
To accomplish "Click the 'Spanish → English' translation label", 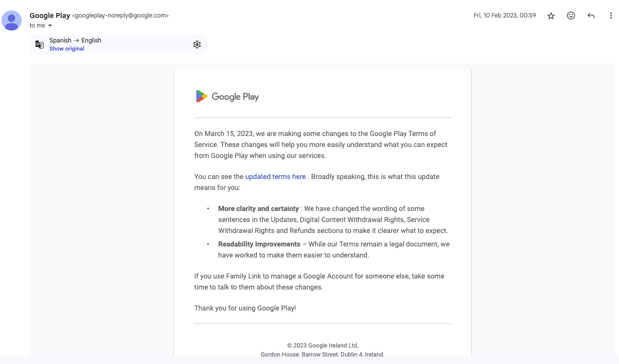I will (75, 40).
